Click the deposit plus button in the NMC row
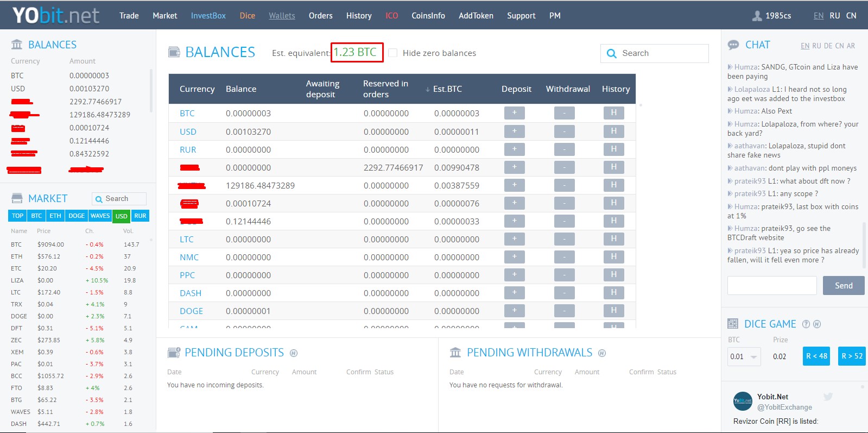Viewport: 868px width, 433px height. pos(514,257)
